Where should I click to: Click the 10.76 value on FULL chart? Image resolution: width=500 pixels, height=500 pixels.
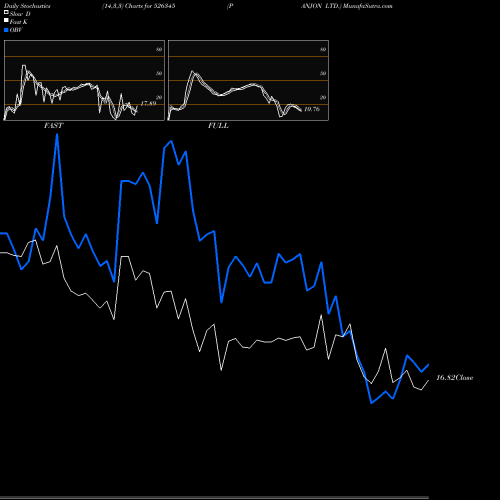(x=312, y=109)
